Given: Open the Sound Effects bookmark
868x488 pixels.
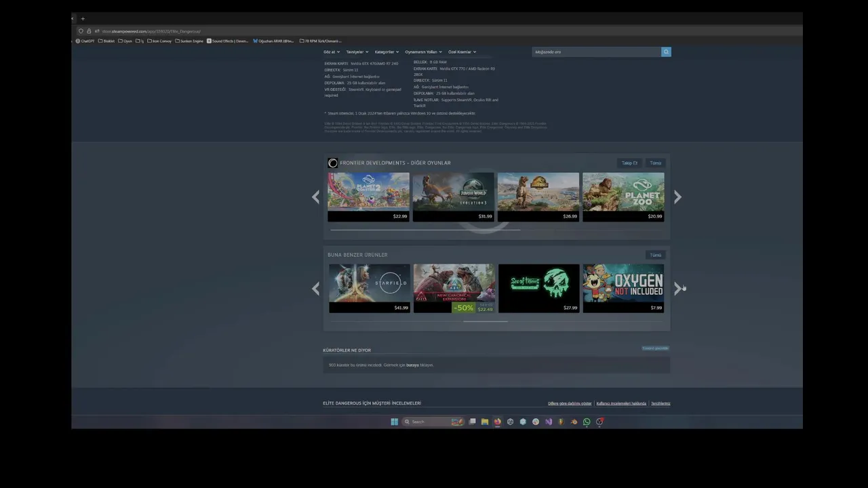Looking at the screenshot, I should [228, 41].
